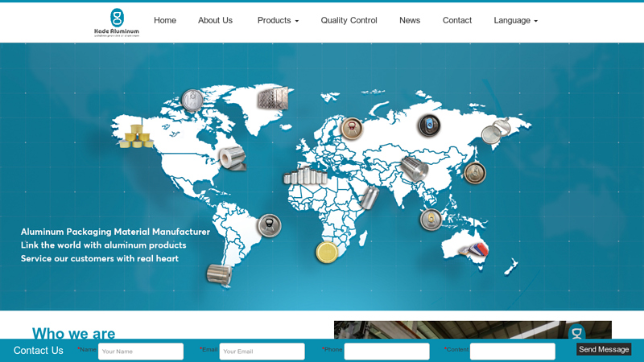Click the row of aluminum cans near North Africa
Screen dimensions: 644x362
305,175
